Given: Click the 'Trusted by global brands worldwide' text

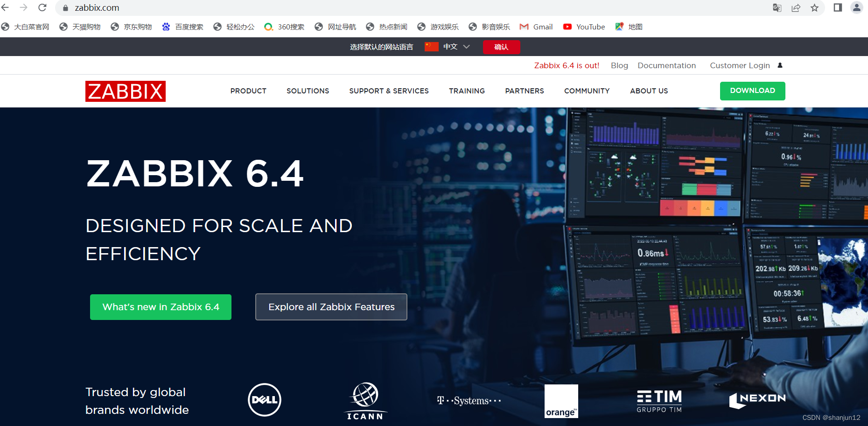Looking at the screenshot, I should click(x=137, y=401).
